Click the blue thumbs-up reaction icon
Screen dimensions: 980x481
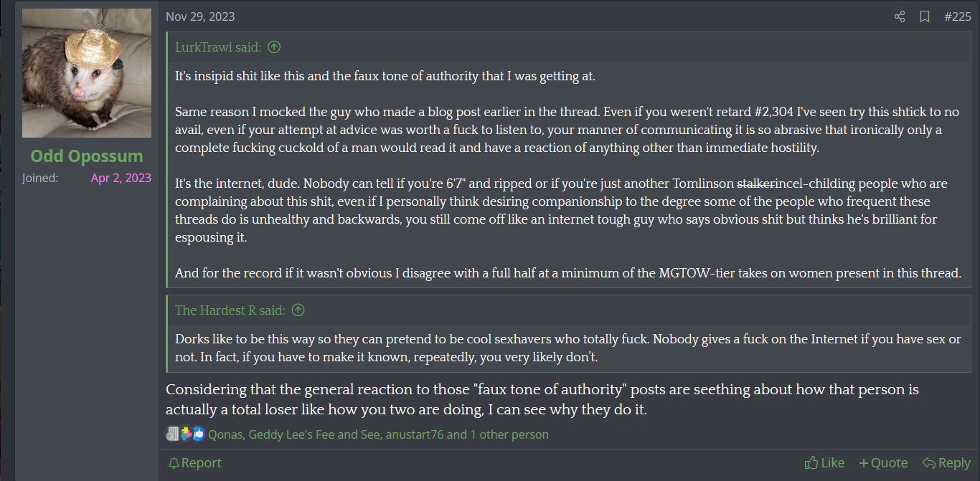point(198,434)
